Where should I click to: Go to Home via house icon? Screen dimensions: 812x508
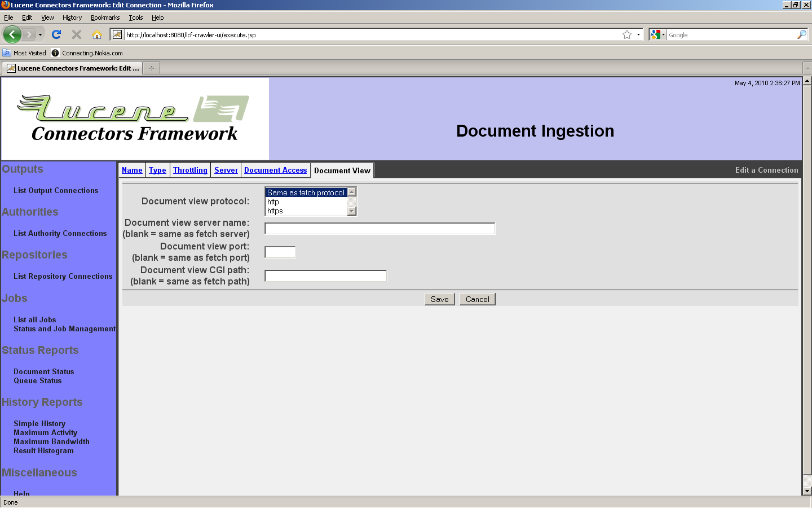click(97, 34)
